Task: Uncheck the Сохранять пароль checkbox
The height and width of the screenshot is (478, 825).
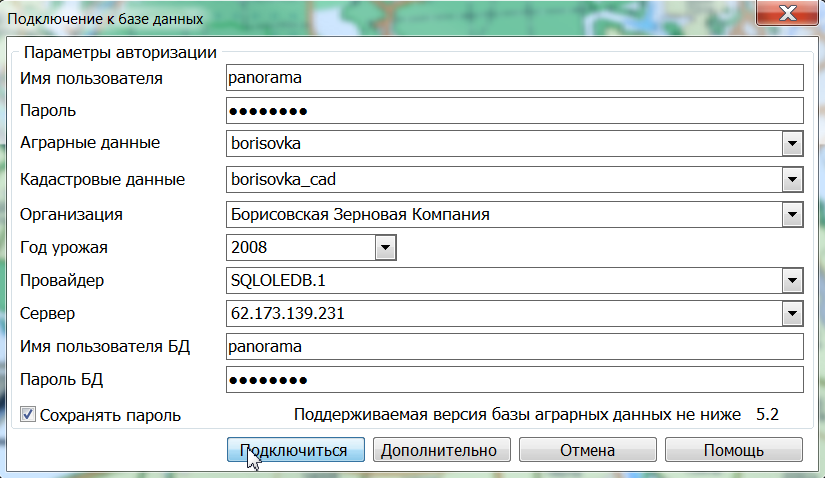Action: (28, 414)
